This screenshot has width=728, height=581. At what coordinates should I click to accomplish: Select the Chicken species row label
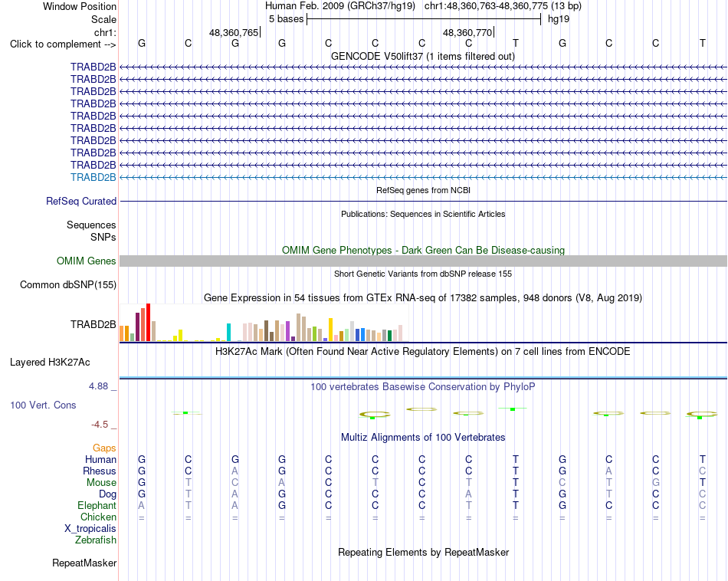click(98, 517)
